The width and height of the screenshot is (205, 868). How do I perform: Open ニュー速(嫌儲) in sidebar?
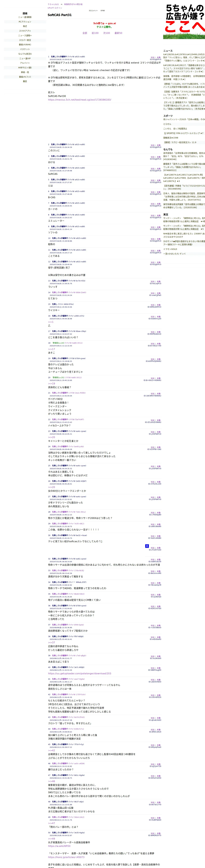click(25, 17)
